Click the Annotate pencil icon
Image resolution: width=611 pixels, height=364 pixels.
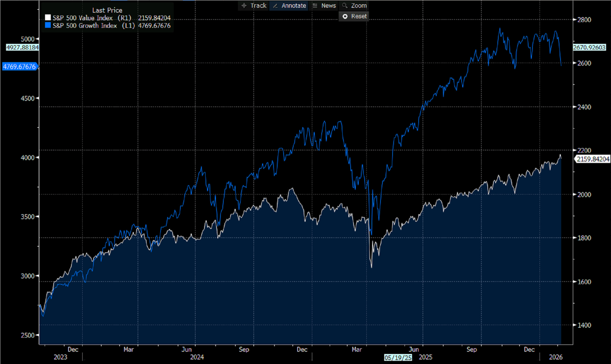[x=275, y=5]
